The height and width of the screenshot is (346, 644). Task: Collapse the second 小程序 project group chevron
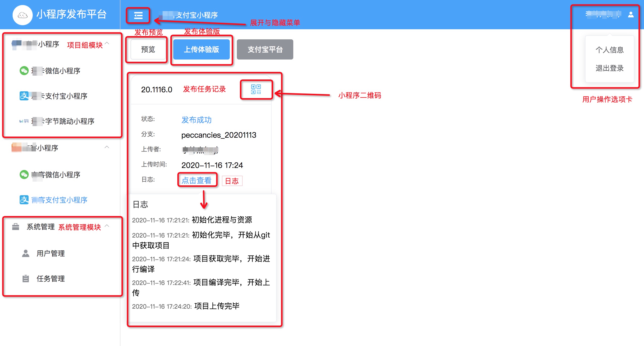107,147
